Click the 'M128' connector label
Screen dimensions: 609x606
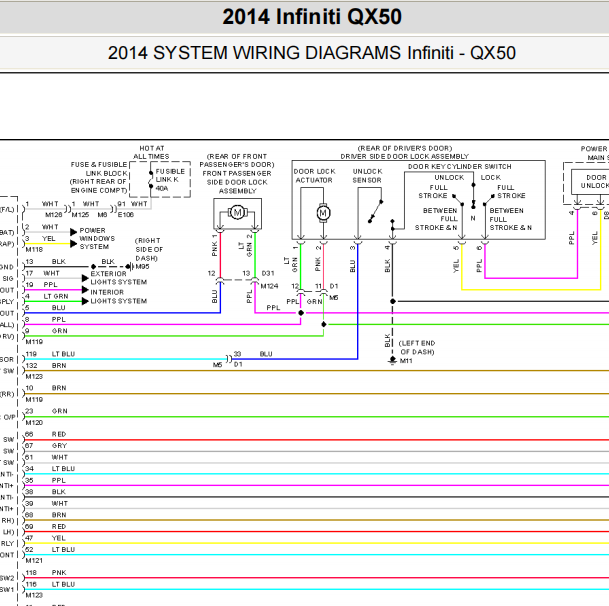54,215
